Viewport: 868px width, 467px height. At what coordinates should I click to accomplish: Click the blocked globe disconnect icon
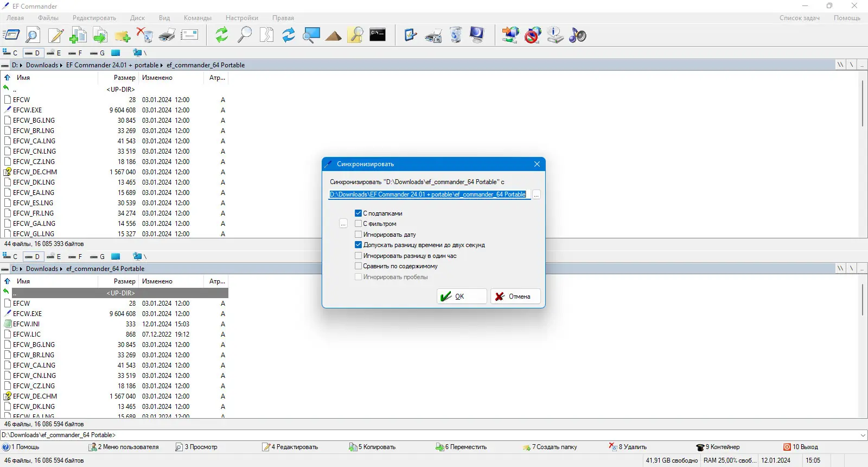click(532, 35)
